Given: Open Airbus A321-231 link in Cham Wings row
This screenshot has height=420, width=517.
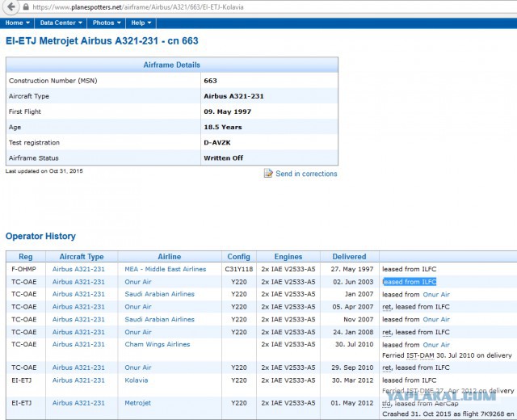Looking at the screenshot, I should tap(78, 345).
